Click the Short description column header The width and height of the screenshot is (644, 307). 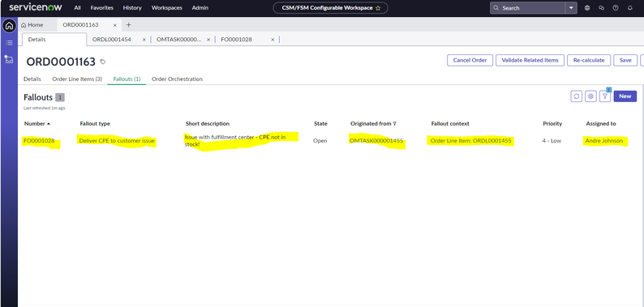pos(208,124)
